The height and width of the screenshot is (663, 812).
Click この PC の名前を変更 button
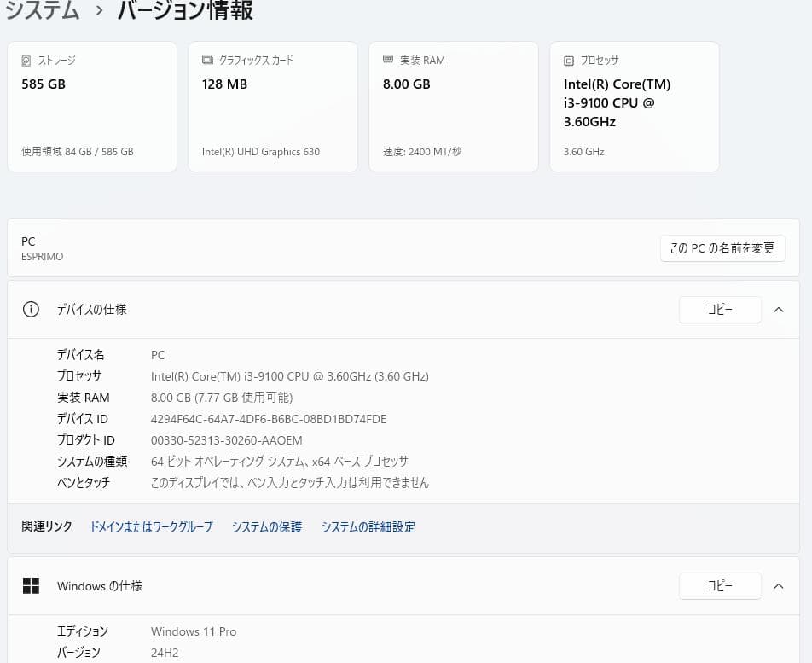click(722, 248)
